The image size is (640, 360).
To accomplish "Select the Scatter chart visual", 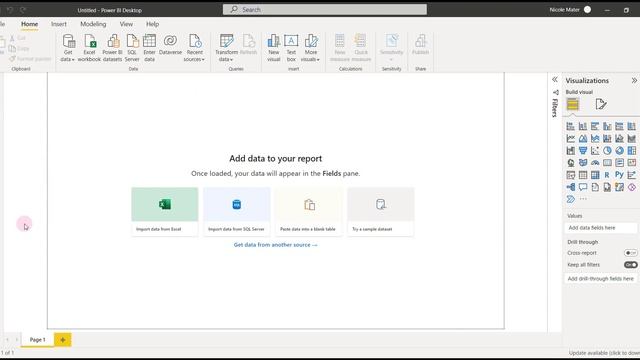I will 595,151.
